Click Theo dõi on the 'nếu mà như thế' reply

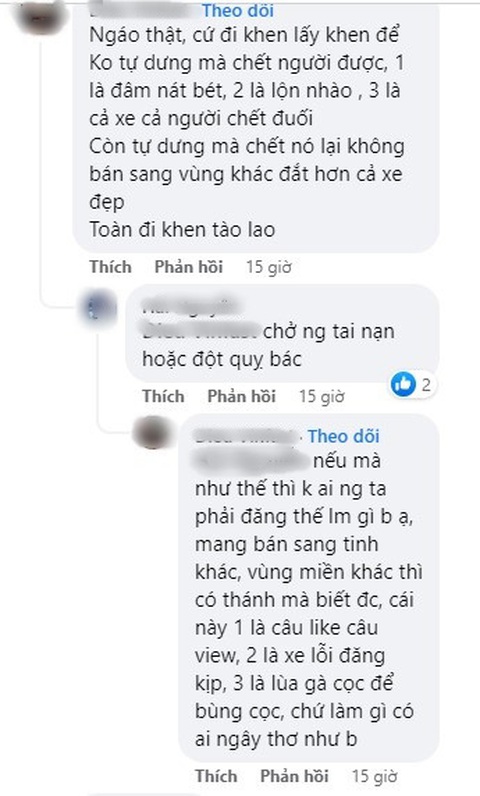coord(344,436)
